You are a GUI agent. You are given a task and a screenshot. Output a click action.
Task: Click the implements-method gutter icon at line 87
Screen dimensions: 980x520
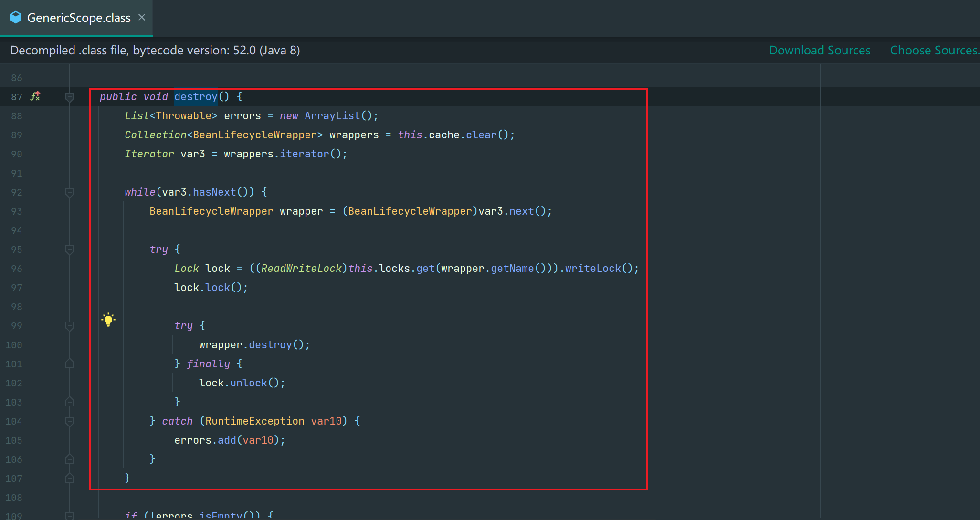(36, 96)
